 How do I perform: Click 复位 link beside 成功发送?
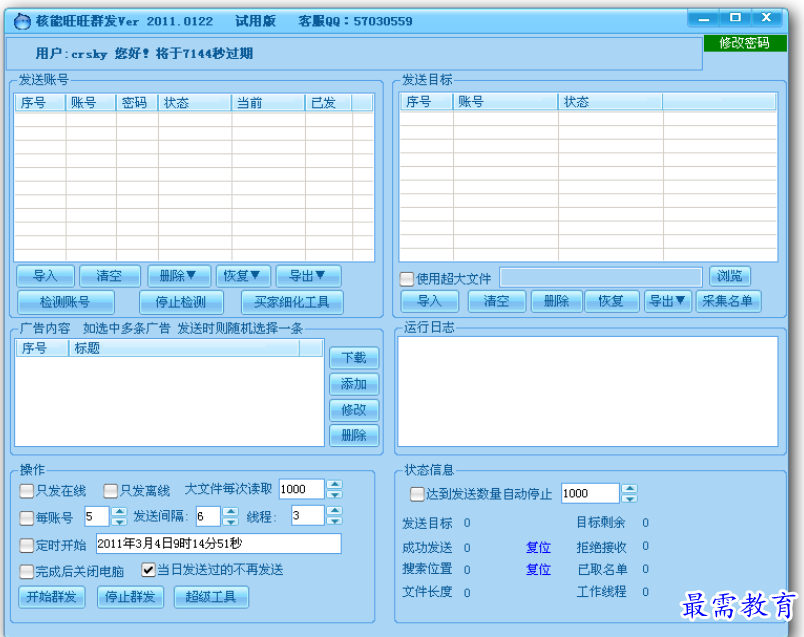coord(538,548)
